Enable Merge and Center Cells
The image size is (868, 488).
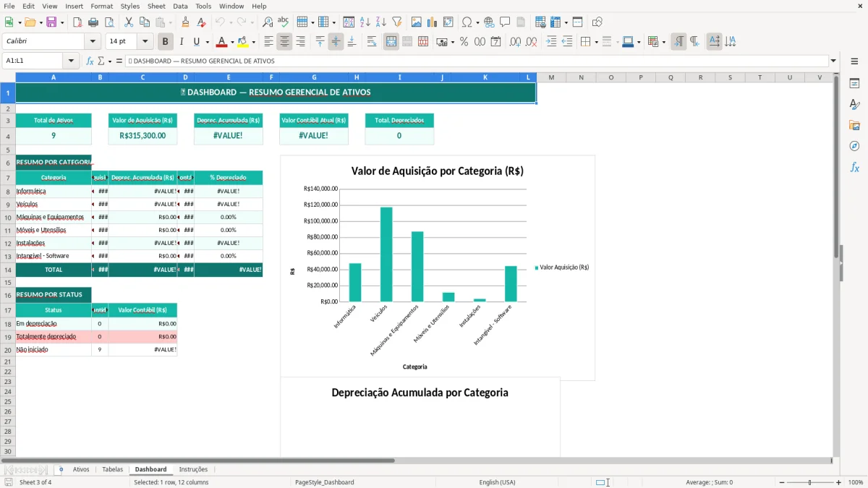click(391, 41)
